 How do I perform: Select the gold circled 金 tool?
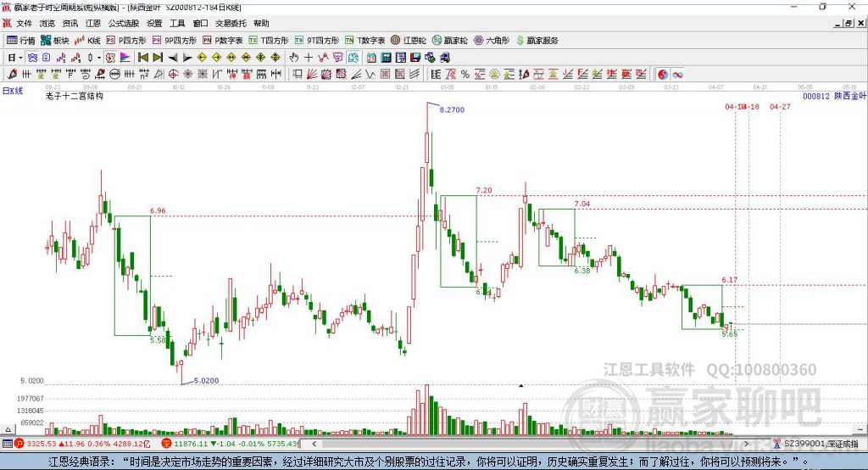494,75
